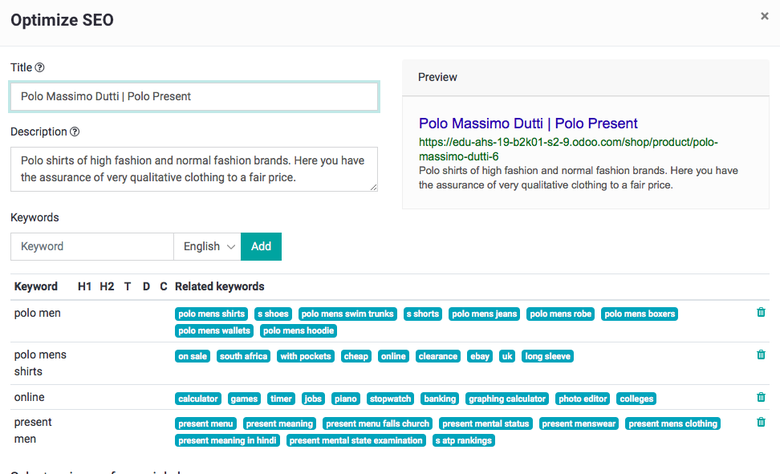Open the English language dropdown
The height and width of the screenshot is (474, 780).
pos(207,247)
